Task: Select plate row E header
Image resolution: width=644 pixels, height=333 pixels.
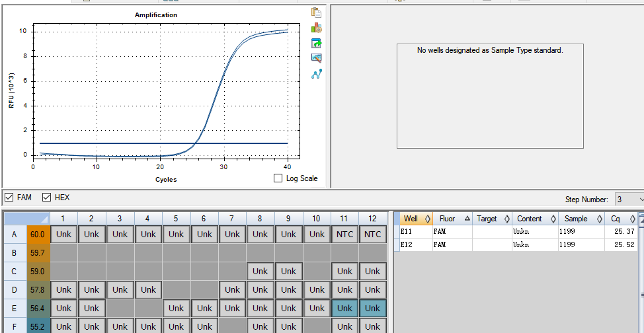Action: click(x=15, y=309)
